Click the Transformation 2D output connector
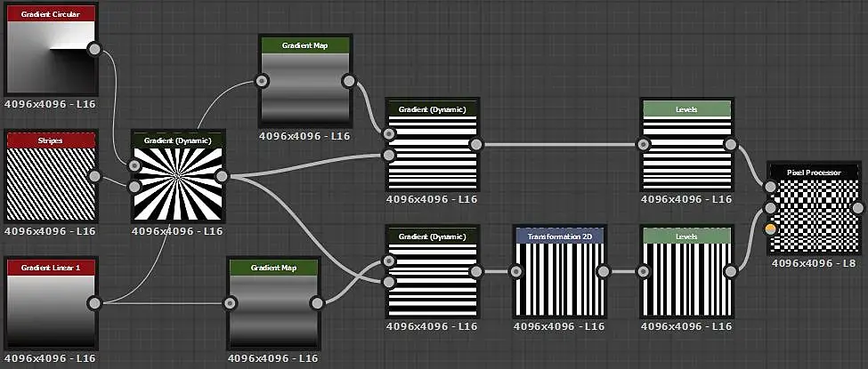The width and height of the screenshot is (868, 369). (x=604, y=271)
